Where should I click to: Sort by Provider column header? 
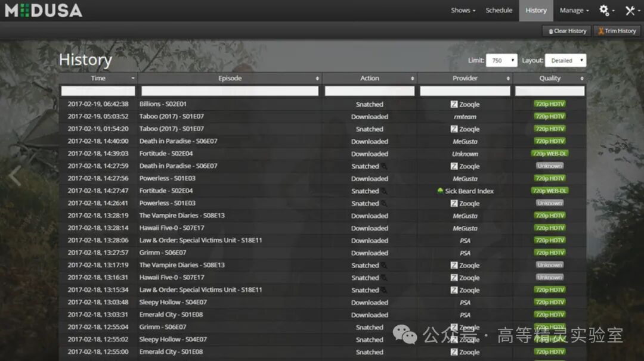465,78
